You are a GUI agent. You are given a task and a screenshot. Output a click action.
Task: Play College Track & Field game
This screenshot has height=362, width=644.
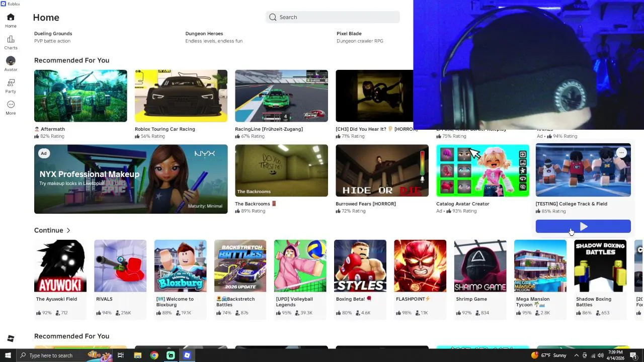[583, 227]
